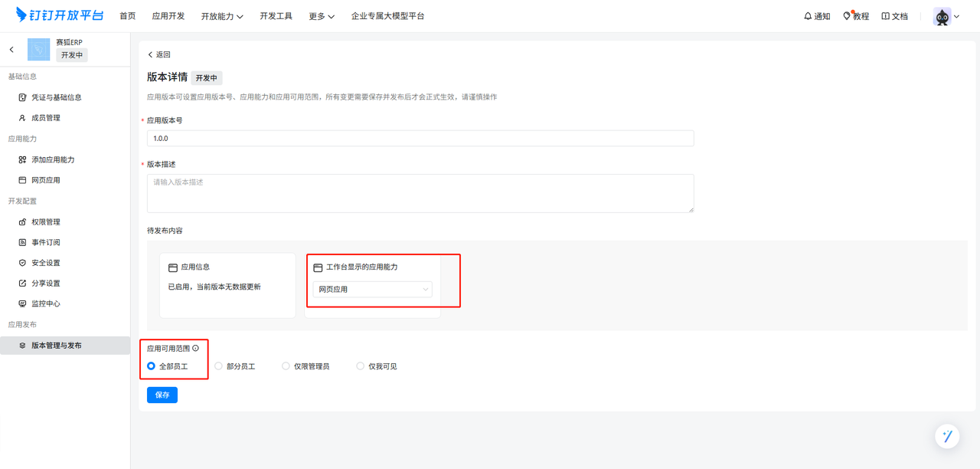Click the 教程 text link
Image resolution: width=980 pixels, height=469 pixels.
pyautogui.click(x=861, y=16)
